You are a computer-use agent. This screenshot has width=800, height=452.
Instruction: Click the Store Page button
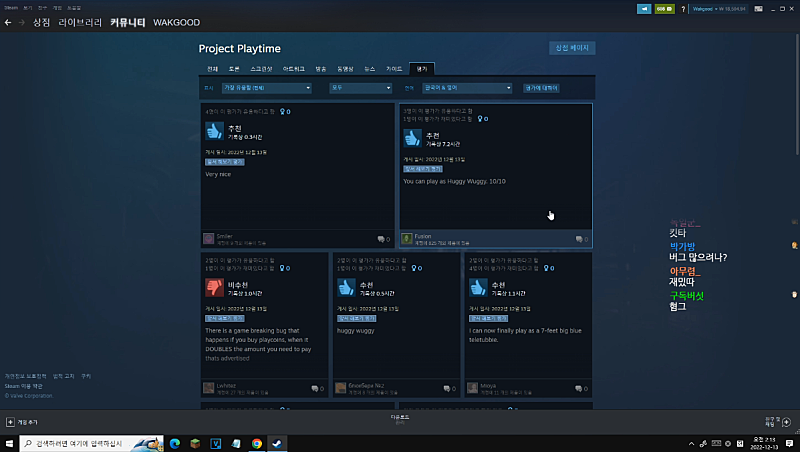tap(572, 48)
